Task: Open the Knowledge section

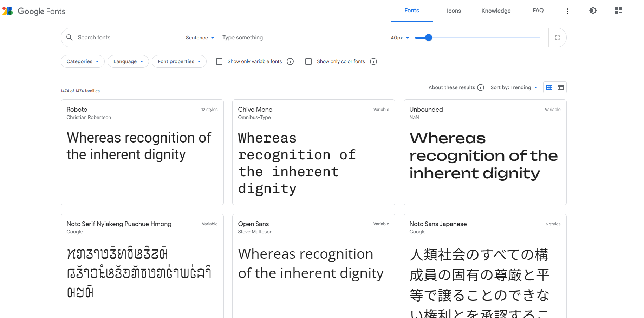Action: point(496,11)
